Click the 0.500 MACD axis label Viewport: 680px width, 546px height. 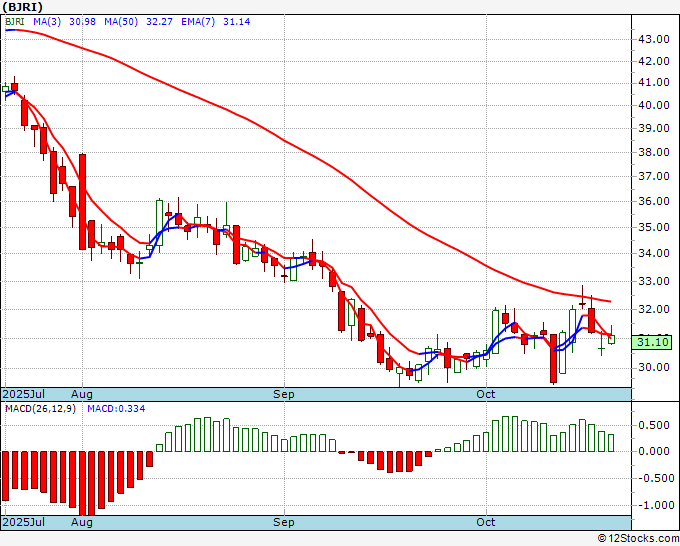pos(654,425)
